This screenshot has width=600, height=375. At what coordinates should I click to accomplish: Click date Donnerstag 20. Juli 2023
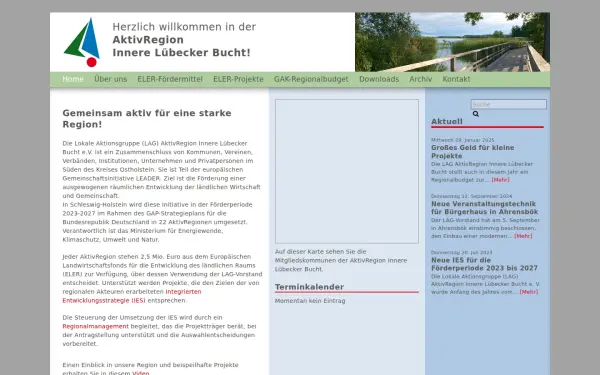click(461, 253)
